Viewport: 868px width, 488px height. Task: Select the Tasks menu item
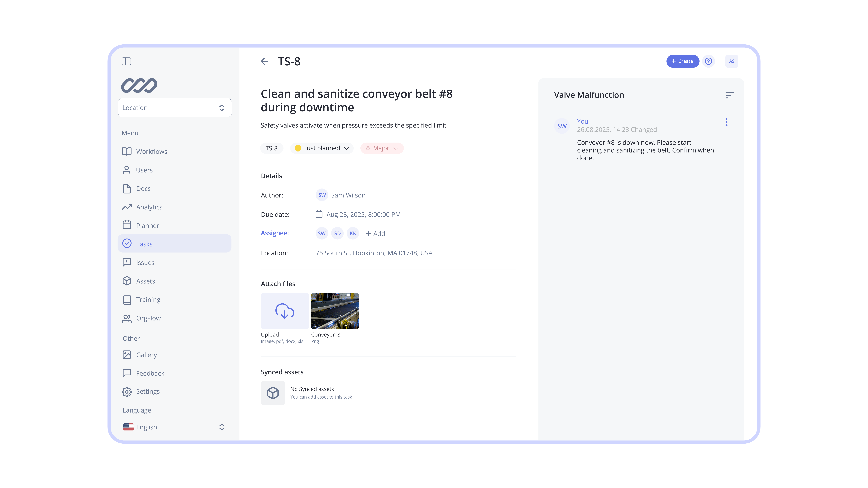point(175,243)
